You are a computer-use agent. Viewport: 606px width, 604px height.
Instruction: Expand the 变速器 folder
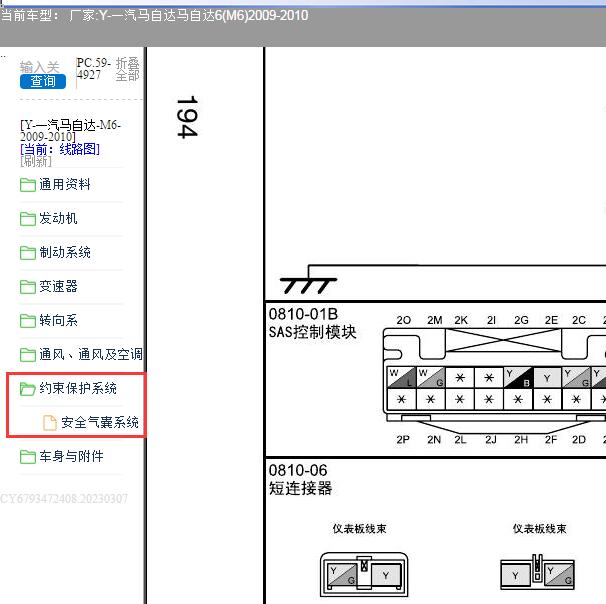click(x=58, y=287)
